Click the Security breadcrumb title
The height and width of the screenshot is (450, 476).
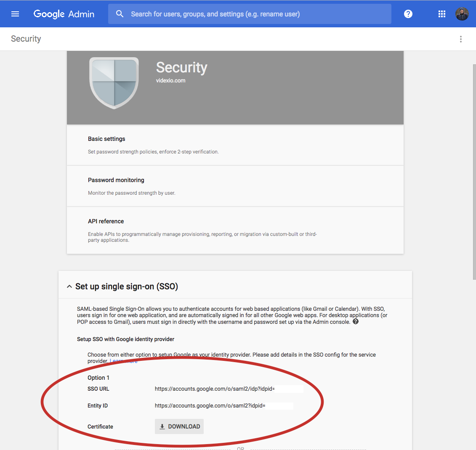[26, 39]
